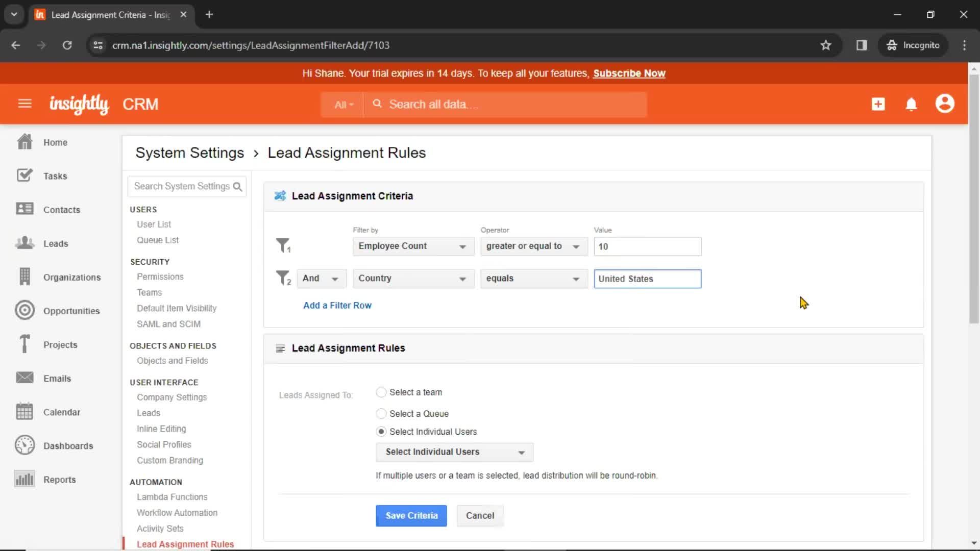Click the Value field containing United States
Viewport: 980px width, 551px height.
[x=647, y=279]
